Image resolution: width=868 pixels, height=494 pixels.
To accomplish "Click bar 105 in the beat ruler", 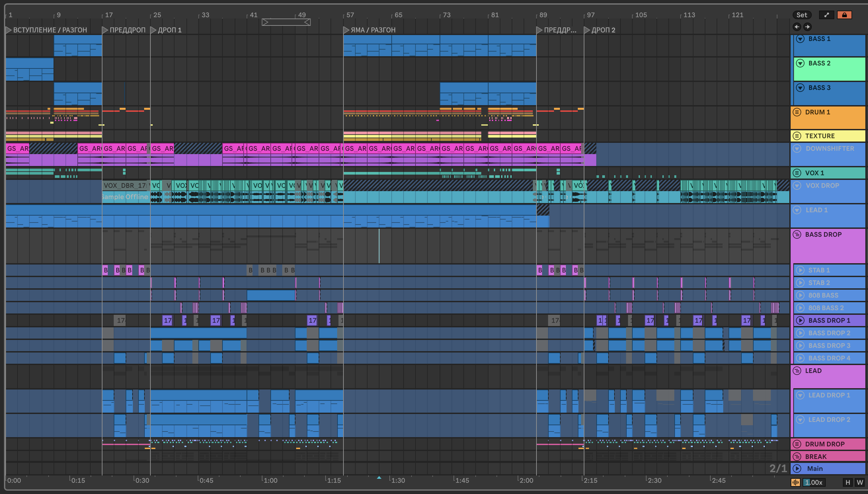I will (x=641, y=15).
